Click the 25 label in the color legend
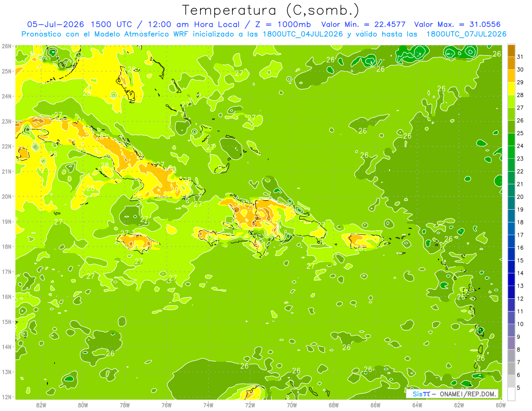Screen dimensions: 532x411 tap(520, 133)
